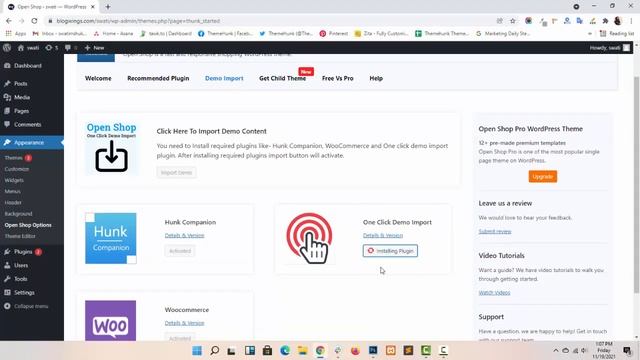Image resolution: width=640 pixels, height=360 pixels.
Task: Open updates indicator in admin bar
Action: click(51, 48)
